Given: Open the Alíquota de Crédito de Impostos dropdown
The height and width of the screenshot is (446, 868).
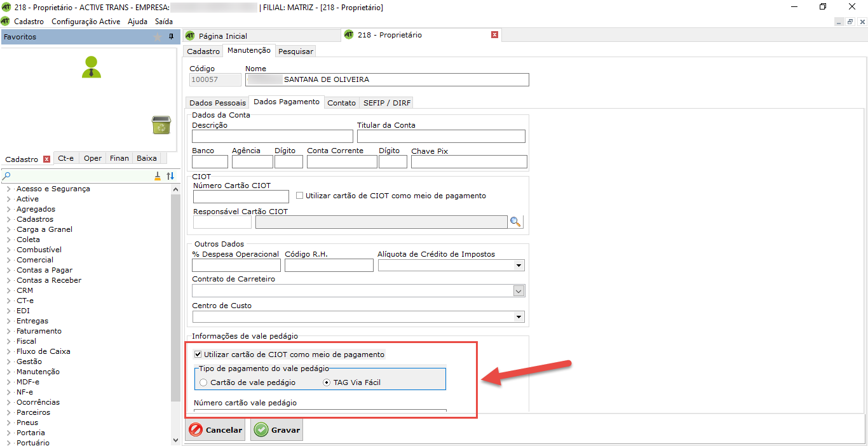Looking at the screenshot, I should pyautogui.click(x=519, y=266).
